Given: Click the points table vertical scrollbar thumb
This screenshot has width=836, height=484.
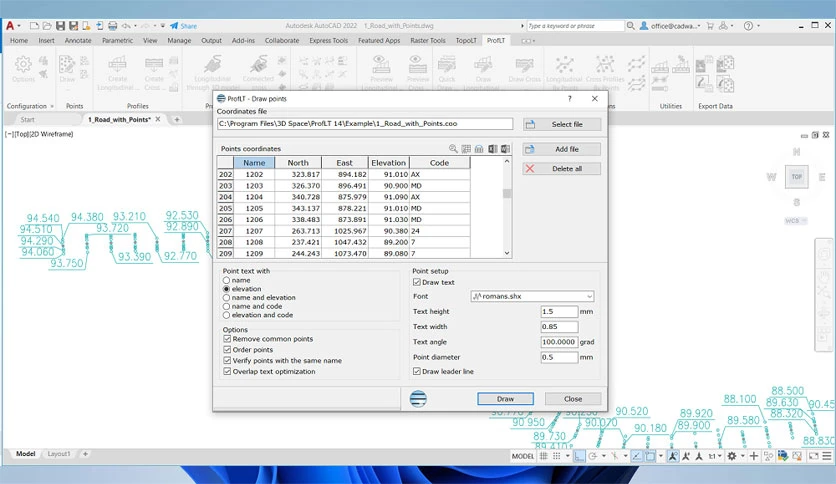Looking at the screenshot, I should [507, 193].
